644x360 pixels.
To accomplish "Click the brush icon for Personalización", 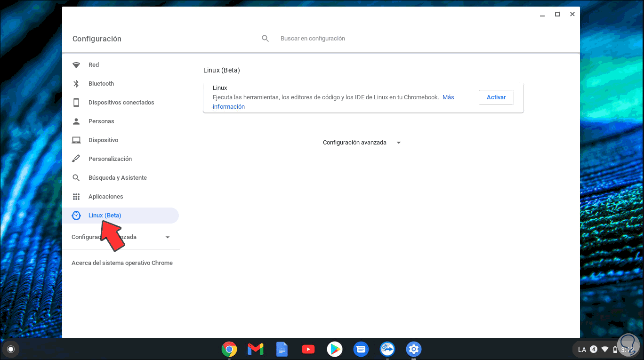I will pos(76,159).
